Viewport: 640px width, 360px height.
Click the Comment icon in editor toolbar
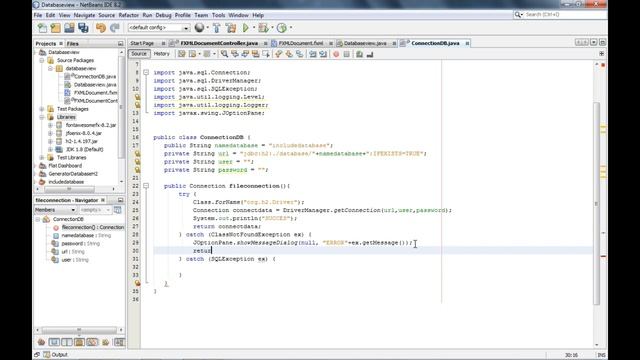tap(359, 54)
